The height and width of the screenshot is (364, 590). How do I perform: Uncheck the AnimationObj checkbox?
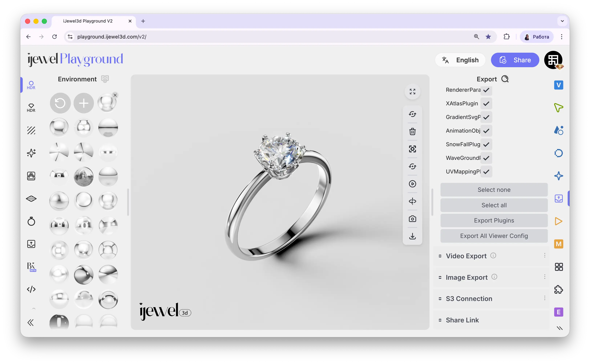click(x=486, y=131)
